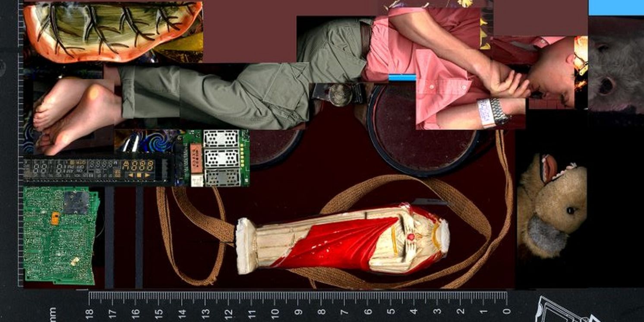Click the middle perforated metal shield on board
This screenshot has width=644, height=322.
[220, 158]
